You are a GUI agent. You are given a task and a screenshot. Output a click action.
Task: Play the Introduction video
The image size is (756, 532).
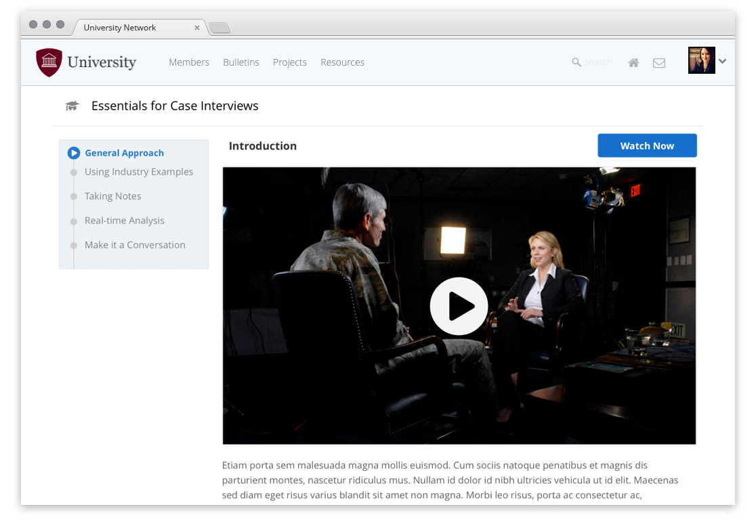459,306
